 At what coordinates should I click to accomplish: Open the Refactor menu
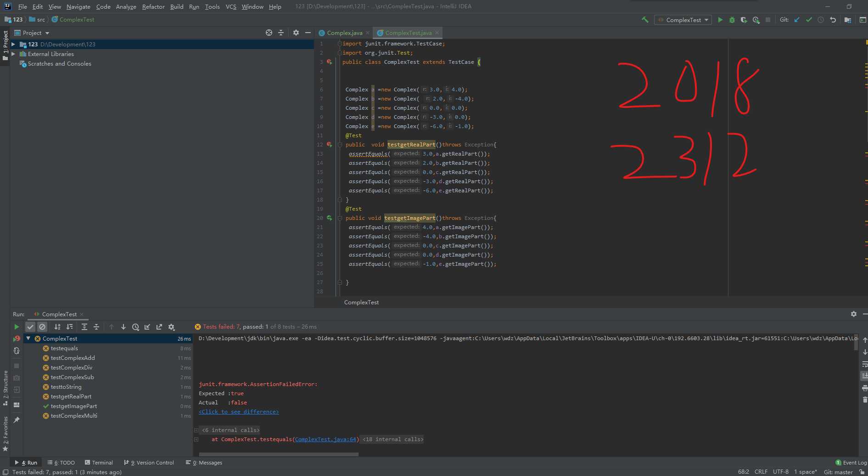click(x=153, y=6)
